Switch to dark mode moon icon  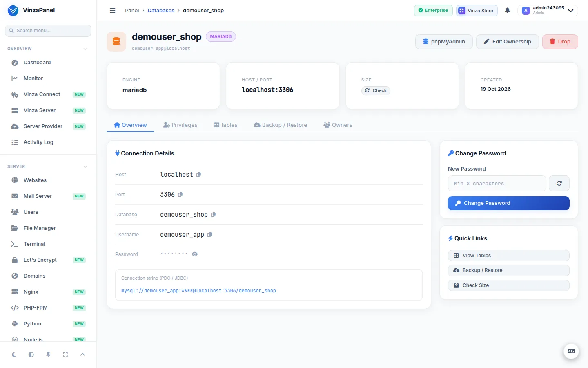(x=14, y=355)
